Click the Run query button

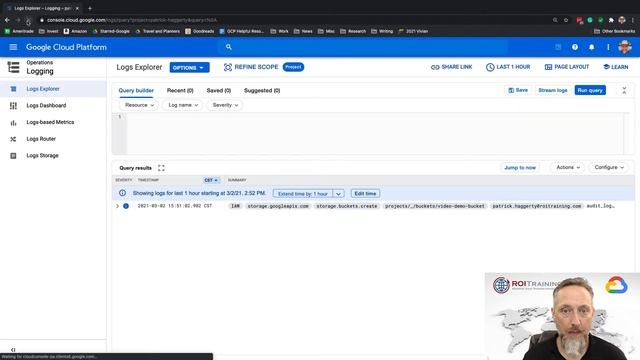coord(590,90)
